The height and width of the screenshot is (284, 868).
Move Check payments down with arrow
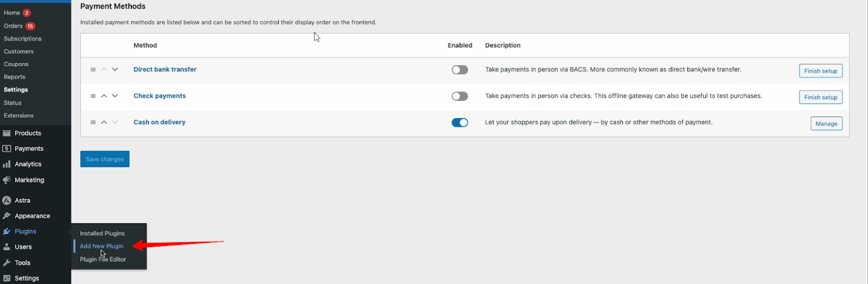coord(115,96)
